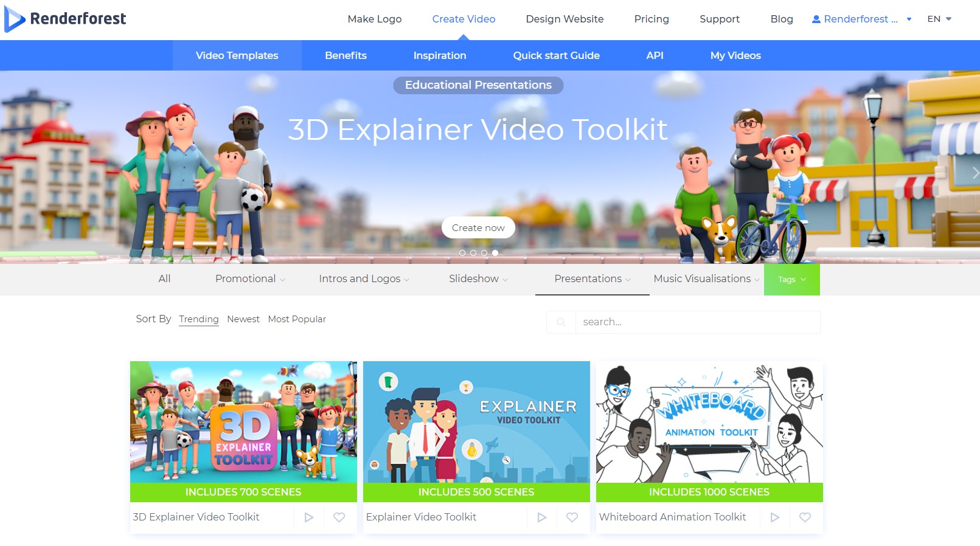Sort templates by Newest

point(243,319)
